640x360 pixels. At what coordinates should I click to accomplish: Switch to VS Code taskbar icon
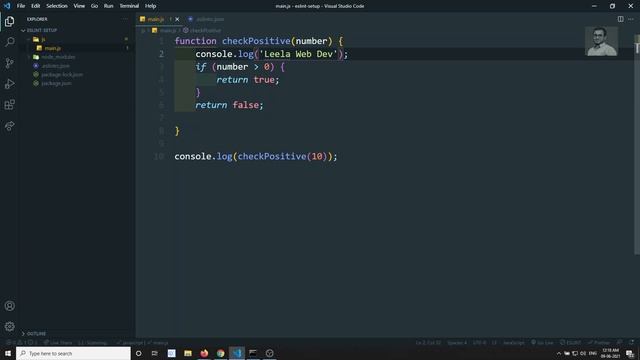237,353
